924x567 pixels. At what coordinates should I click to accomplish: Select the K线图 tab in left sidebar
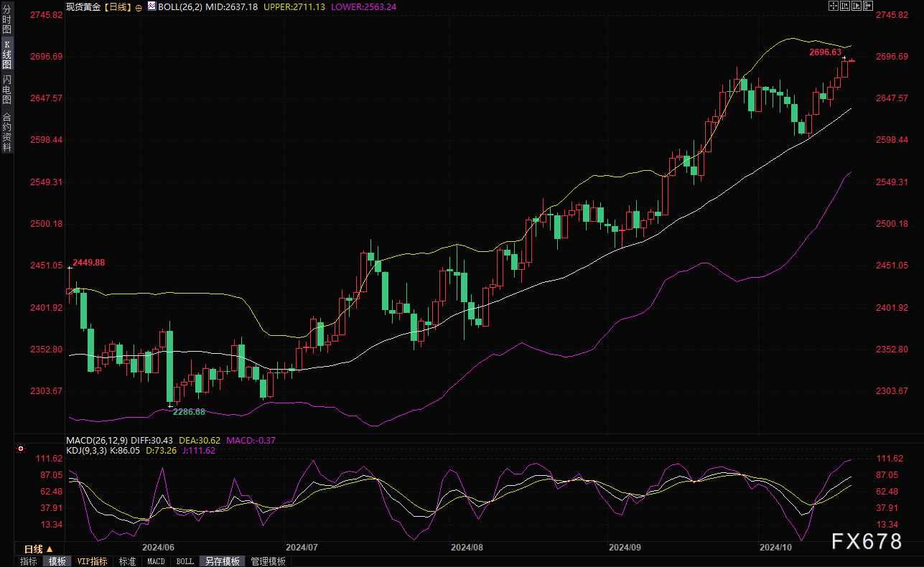(6, 55)
